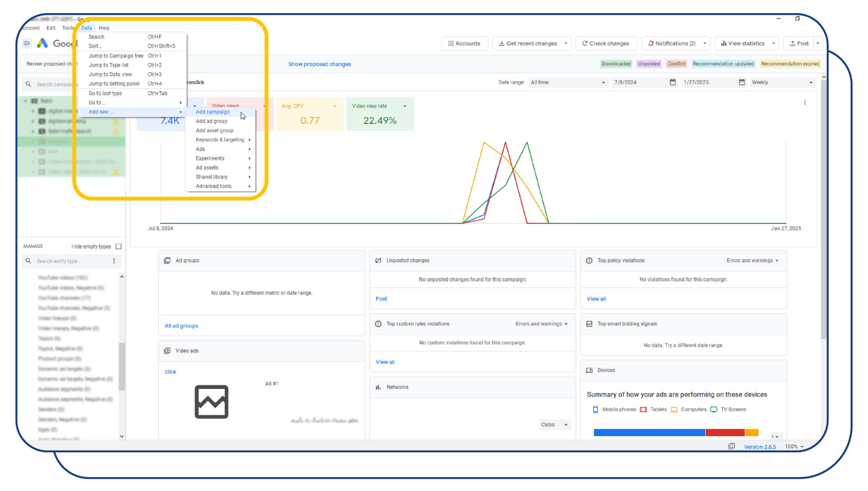Click View all under policy violations
Viewport: 868px width, 491px height.
click(596, 299)
